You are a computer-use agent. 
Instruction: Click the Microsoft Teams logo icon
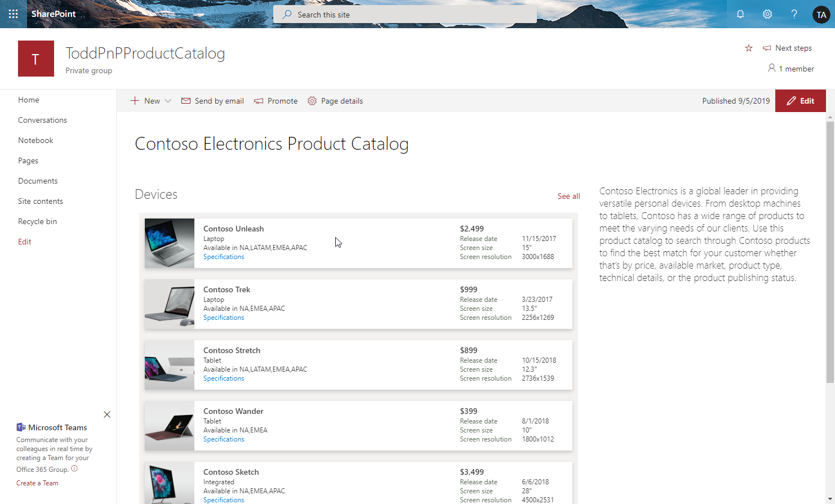pyautogui.click(x=21, y=427)
